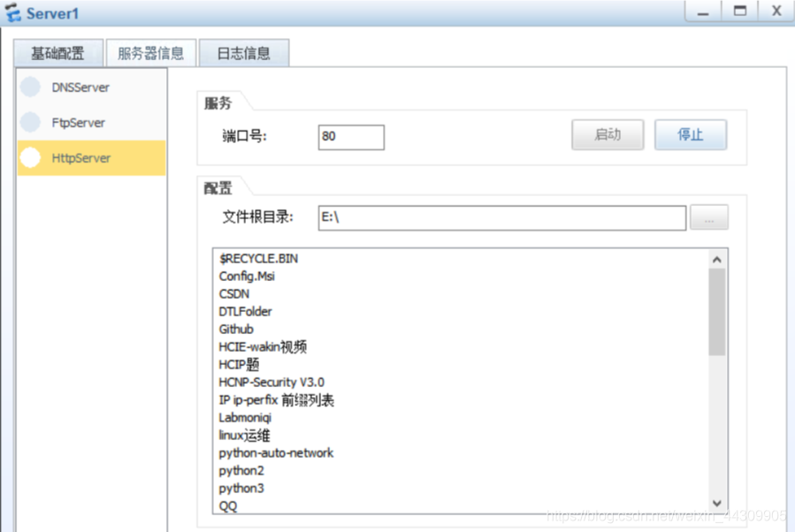This screenshot has height=532, width=795.
Task: Select Github in the file list
Action: tap(236, 330)
